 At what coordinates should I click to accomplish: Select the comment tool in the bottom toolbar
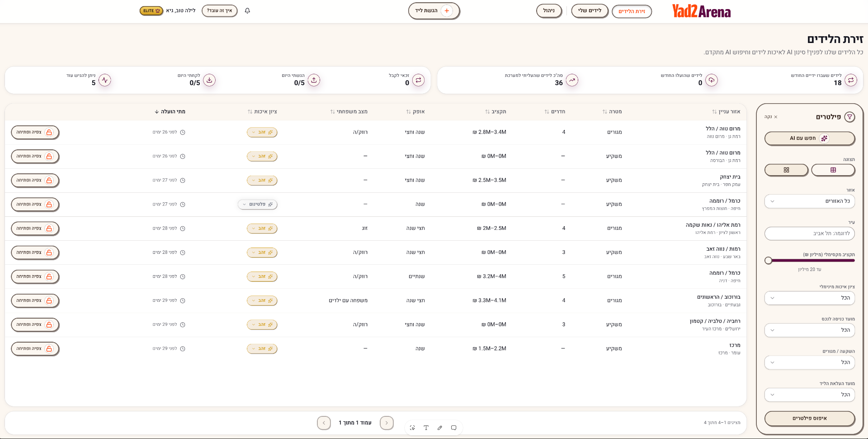pyautogui.click(x=453, y=428)
